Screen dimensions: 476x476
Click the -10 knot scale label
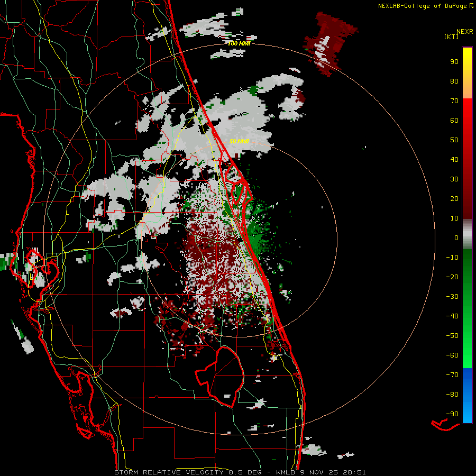452,258
